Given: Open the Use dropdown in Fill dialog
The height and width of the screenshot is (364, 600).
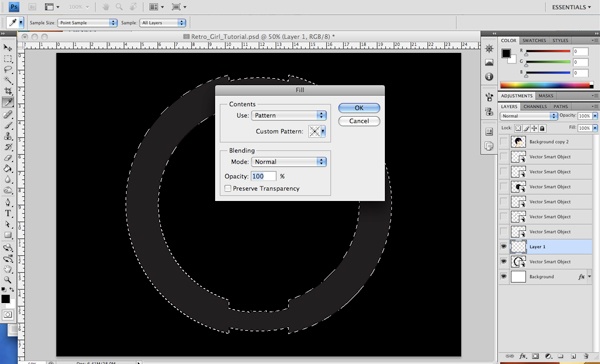Looking at the screenshot, I should click(289, 115).
